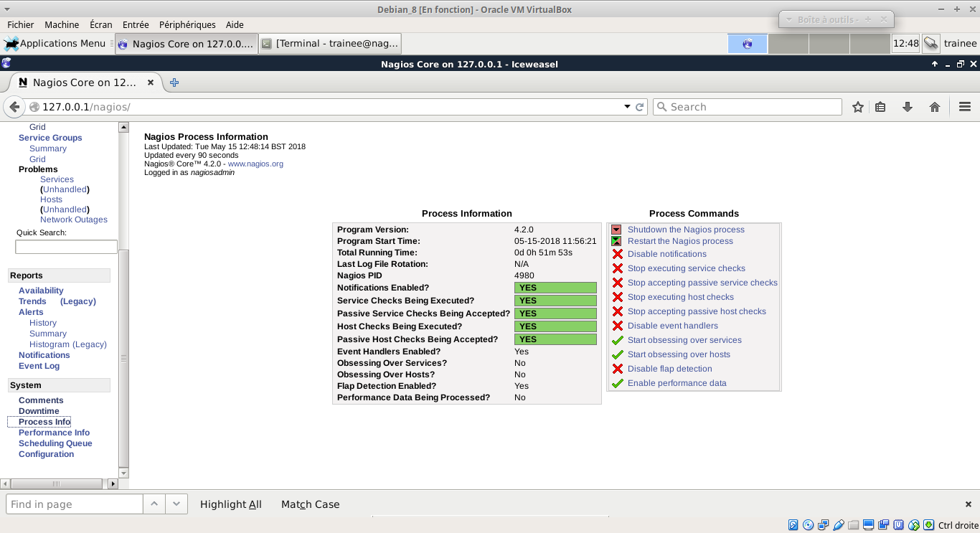Click the trainee user name in the panel

[960, 44]
